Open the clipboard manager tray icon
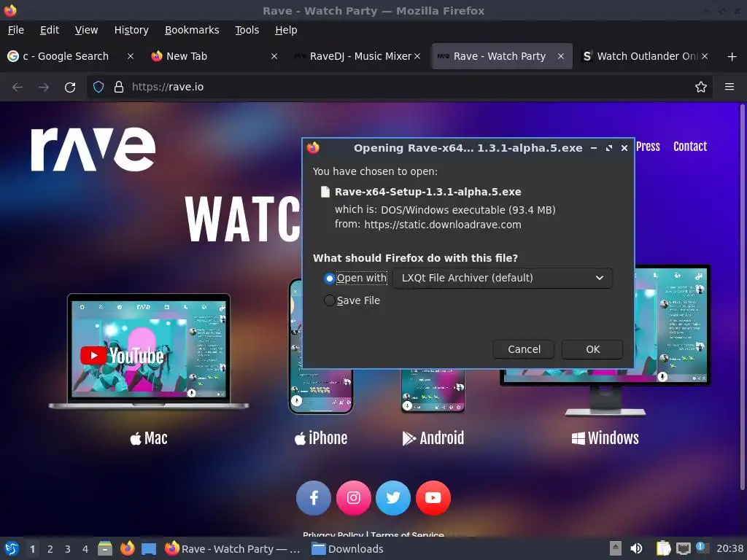This screenshot has height=560, width=747. click(x=663, y=549)
